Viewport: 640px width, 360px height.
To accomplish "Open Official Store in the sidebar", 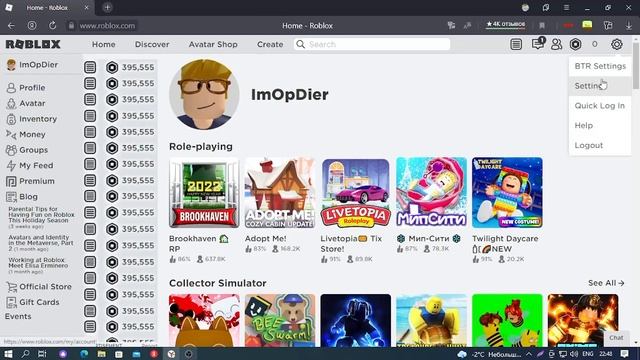I will [39, 287].
